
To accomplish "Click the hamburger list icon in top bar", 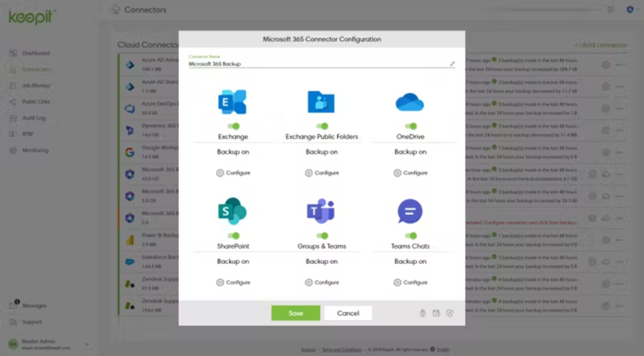I will click(611, 9).
